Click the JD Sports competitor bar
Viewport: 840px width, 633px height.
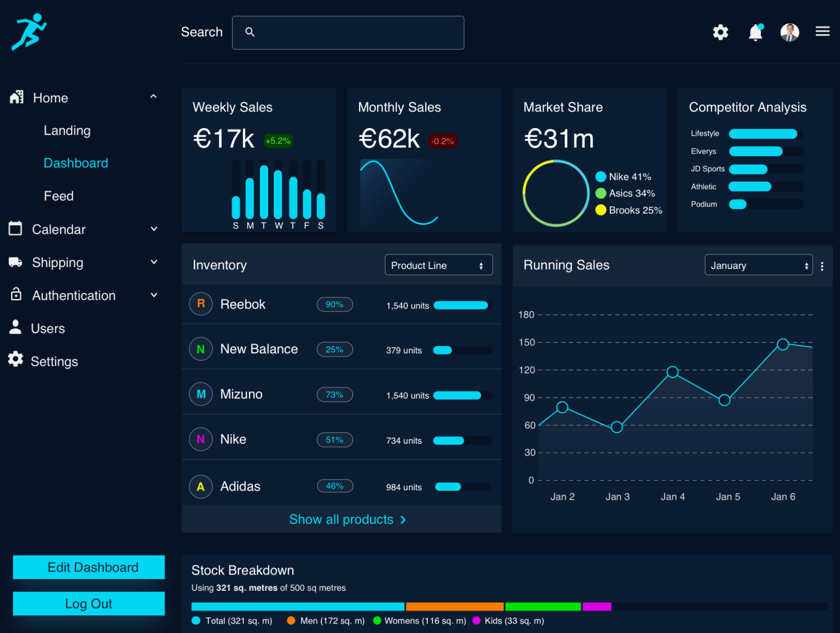tap(766, 169)
